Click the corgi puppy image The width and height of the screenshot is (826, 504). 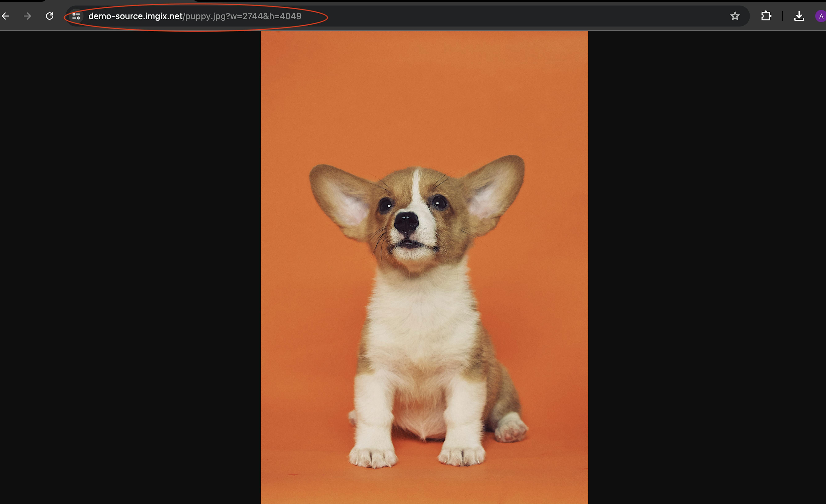[424, 267]
